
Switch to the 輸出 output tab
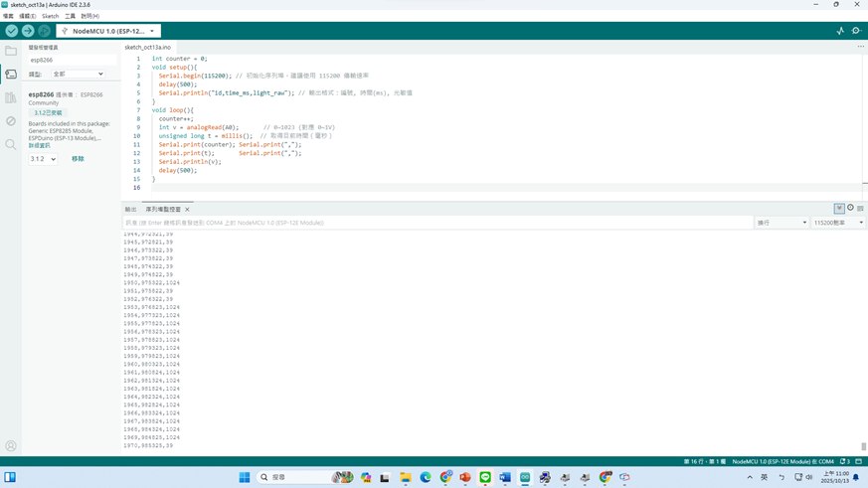tap(130, 210)
